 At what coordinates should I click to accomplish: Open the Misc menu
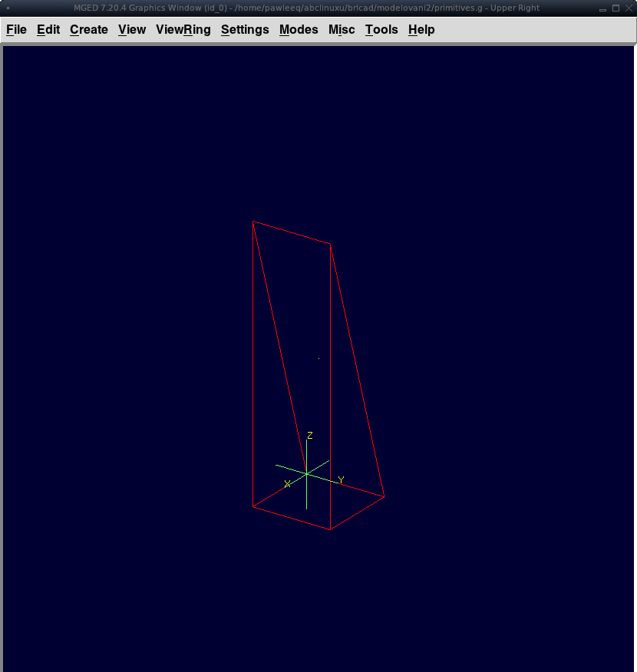tap(342, 30)
